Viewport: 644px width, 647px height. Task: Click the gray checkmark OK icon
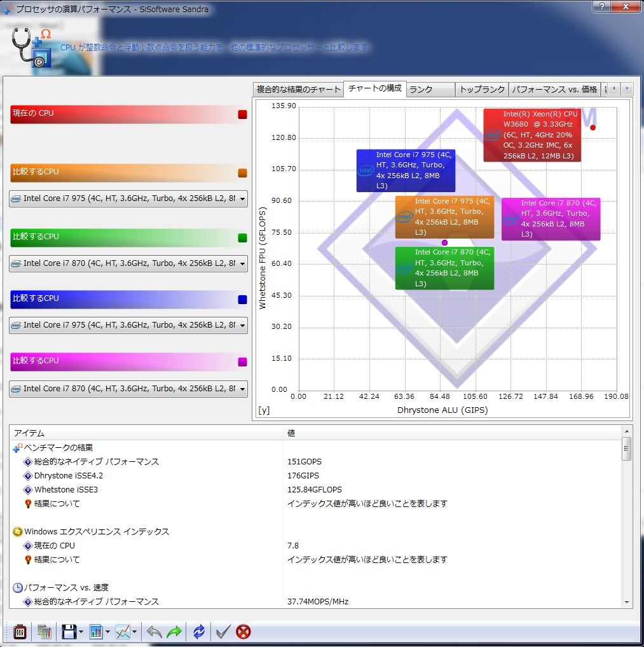click(x=223, y=631)
